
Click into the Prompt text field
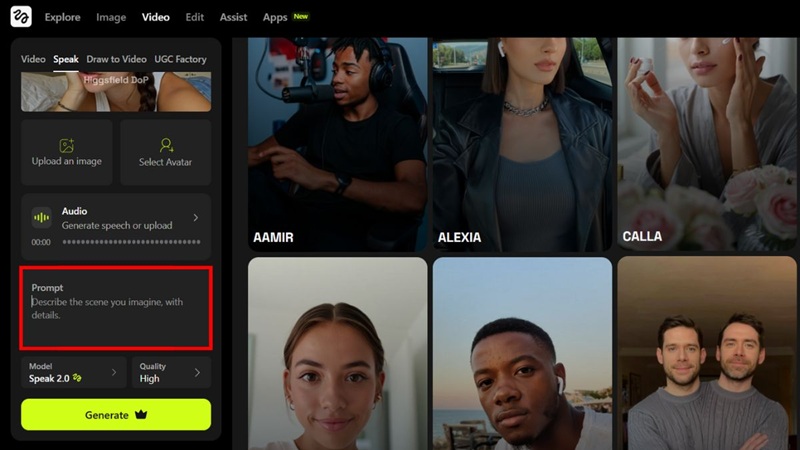point(116,308)
